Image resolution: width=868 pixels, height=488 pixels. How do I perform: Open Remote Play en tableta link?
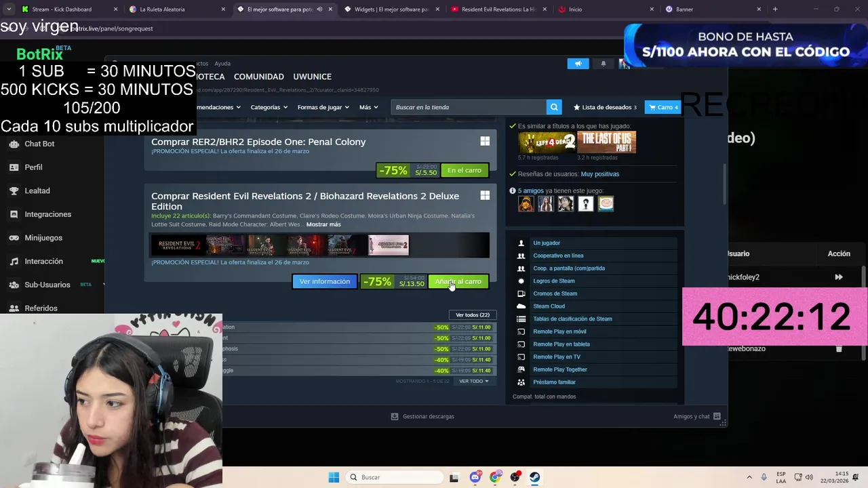point(561,344)
